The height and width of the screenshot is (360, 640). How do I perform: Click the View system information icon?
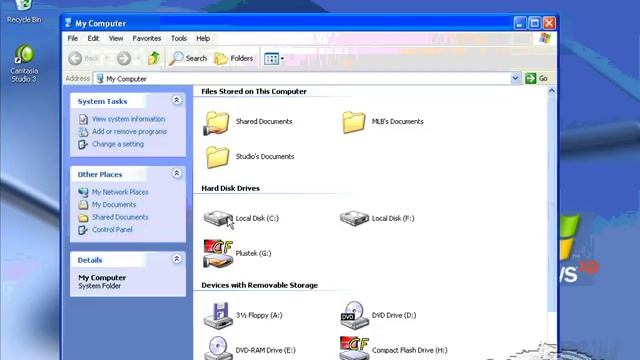pos(83,119)
